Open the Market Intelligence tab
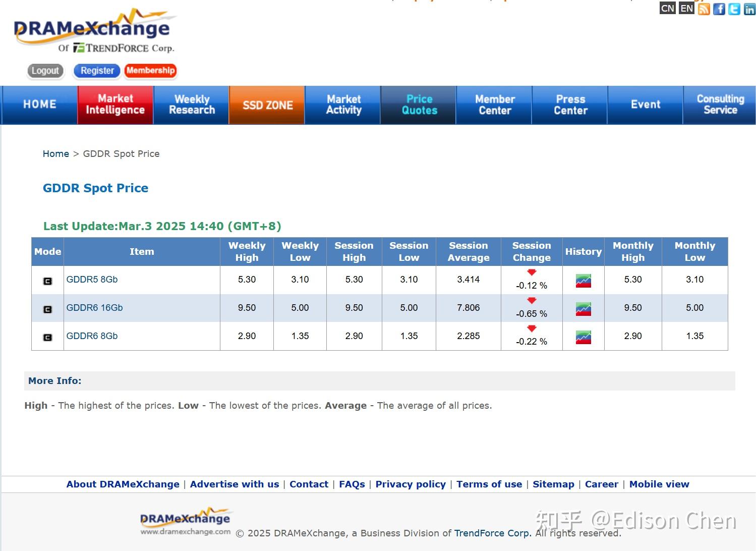The image size is (756, 551). [x=115, y=104]
